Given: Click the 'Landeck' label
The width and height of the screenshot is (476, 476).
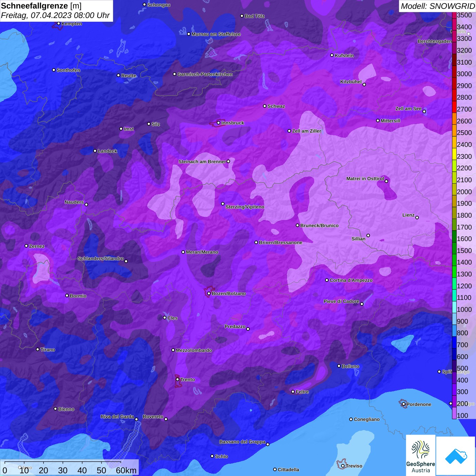Looking at the screenshot, I should (x=107, y=151).
